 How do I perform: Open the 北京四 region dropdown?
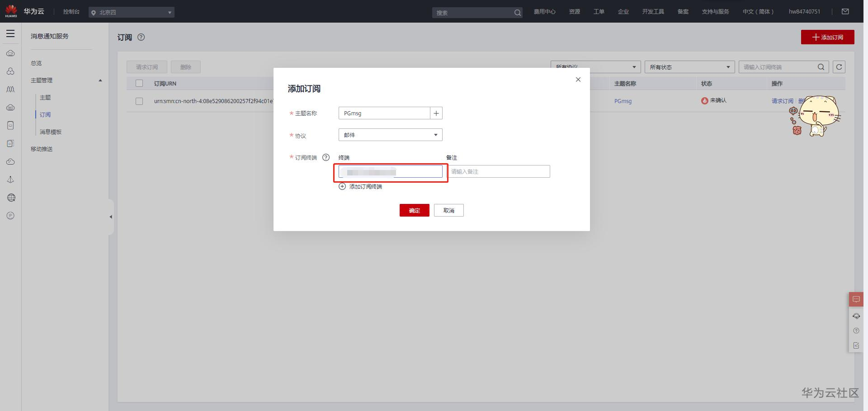coord(132,12)
